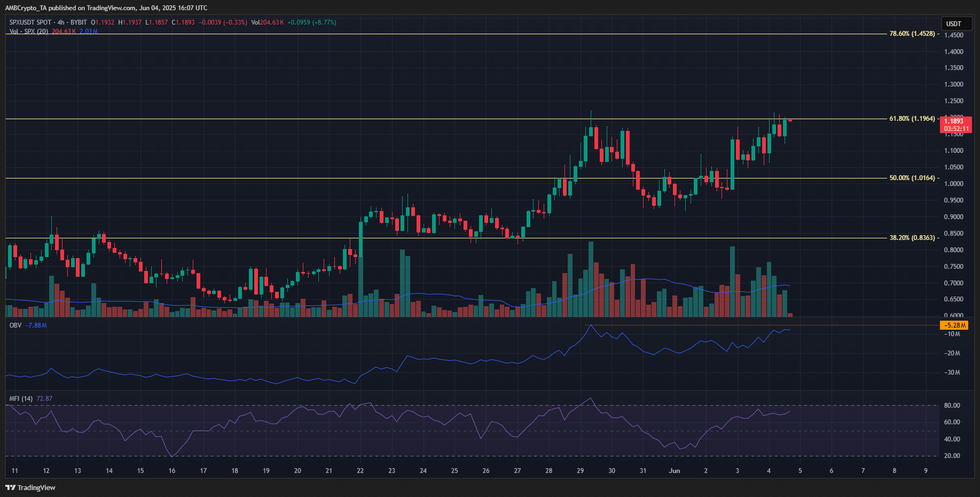The image size is (980, 497).
Task: Select the high value H1.1937
Action: coord(130,22)
